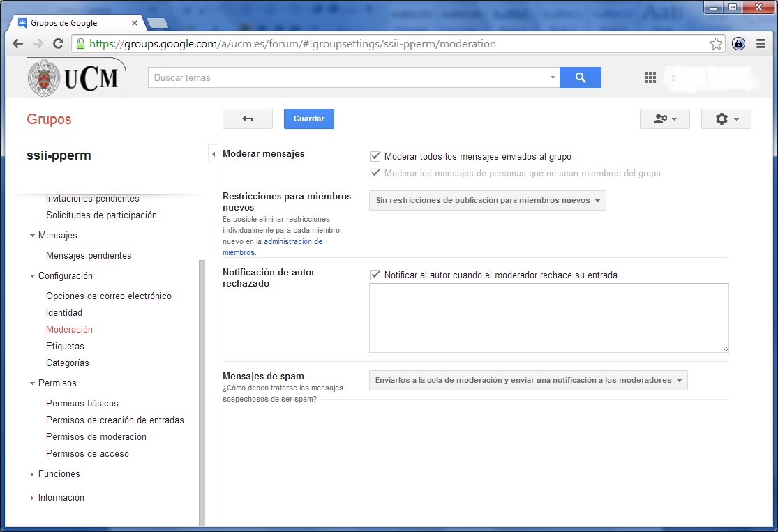Uncheck moderate all messages sent to group
Screen dimensions: 778x532
[375, 156]
